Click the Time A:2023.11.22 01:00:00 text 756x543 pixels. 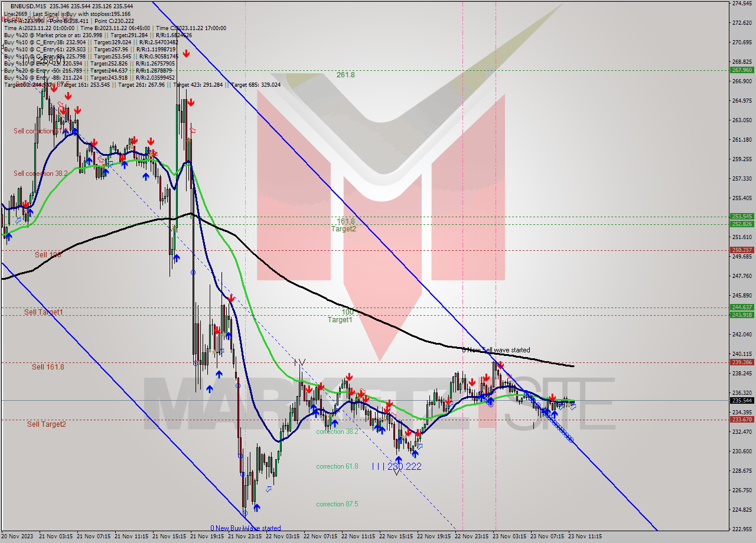click(x=39, y=28)
